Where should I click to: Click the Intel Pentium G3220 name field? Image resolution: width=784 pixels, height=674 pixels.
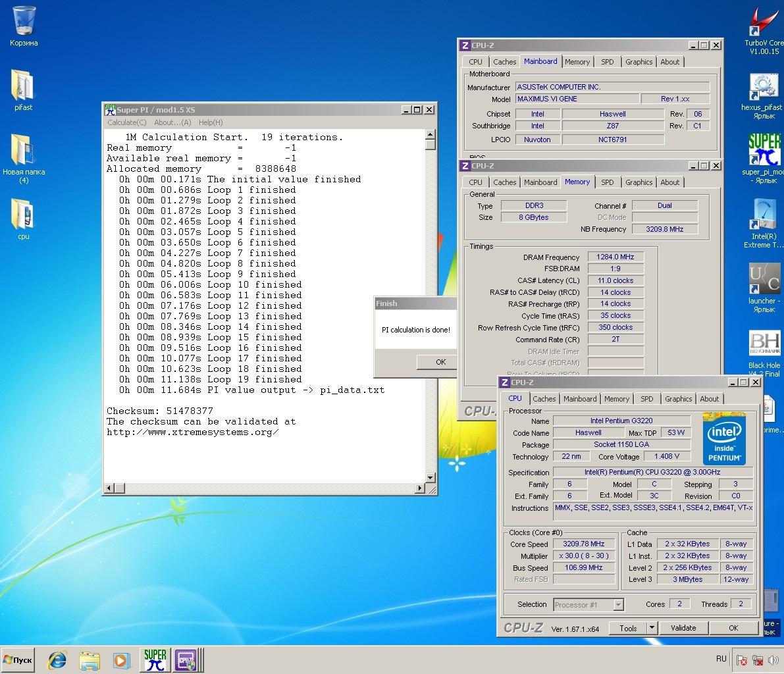click(621, 421)
